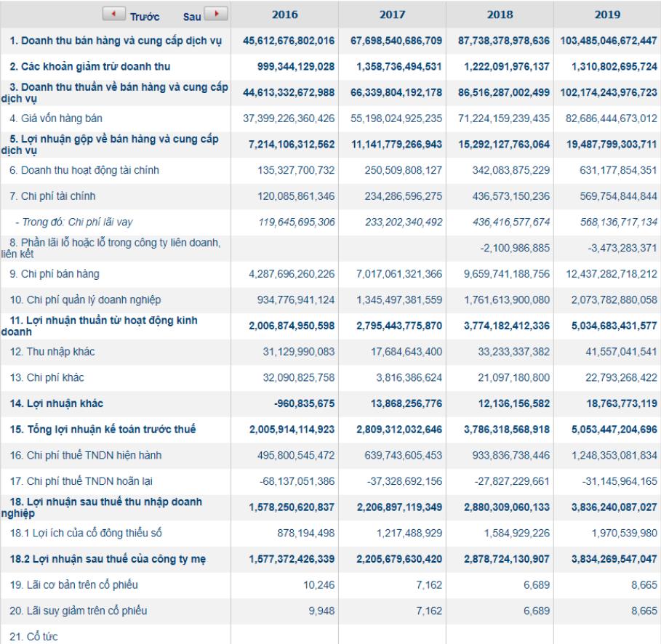Image resolution: width=661 pixels, height=644 pixels.
Task: Click row 4. Giá vốn hàng bán
Action: [330, 118]
